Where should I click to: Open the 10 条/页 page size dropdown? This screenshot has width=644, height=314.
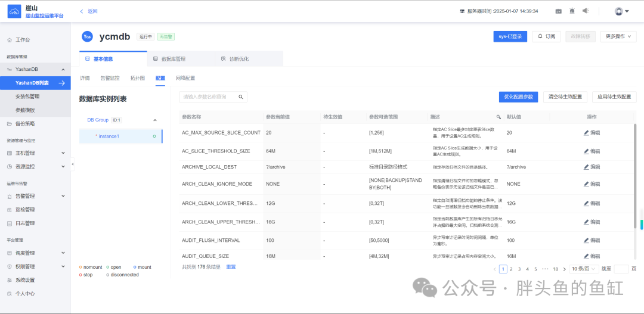(584, 269)
